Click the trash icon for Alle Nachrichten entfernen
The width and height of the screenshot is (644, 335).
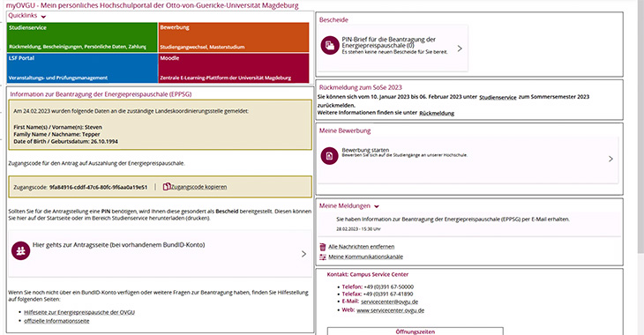point(323,246)
